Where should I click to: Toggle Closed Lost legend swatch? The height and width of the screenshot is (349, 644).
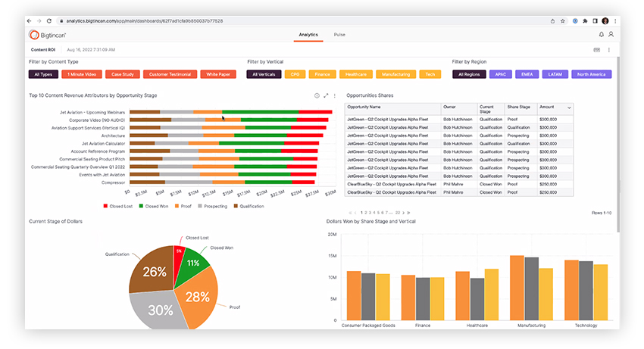point(105,206)
